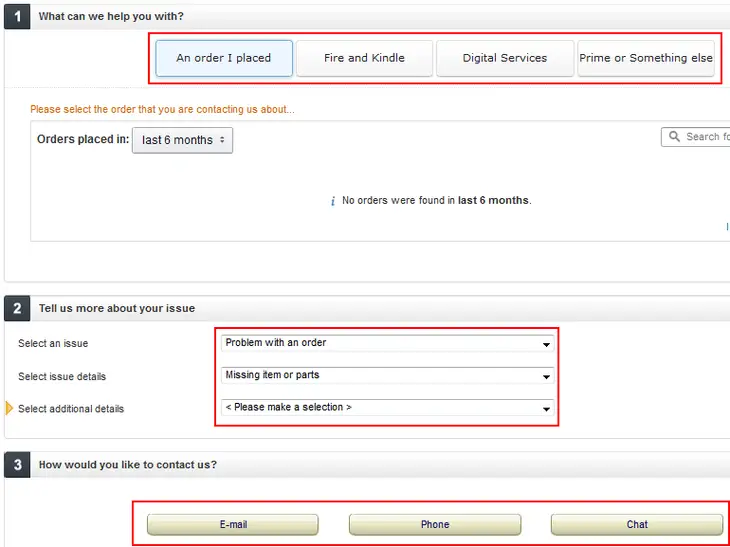730x547 pixels.
Task: Click the magnifier icon in the search box
Action: 674,137
